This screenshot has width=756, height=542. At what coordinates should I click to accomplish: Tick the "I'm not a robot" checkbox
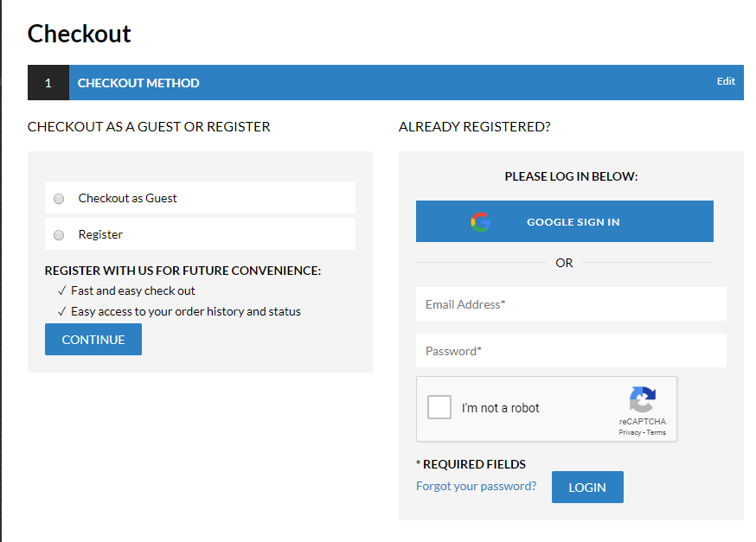439,408
